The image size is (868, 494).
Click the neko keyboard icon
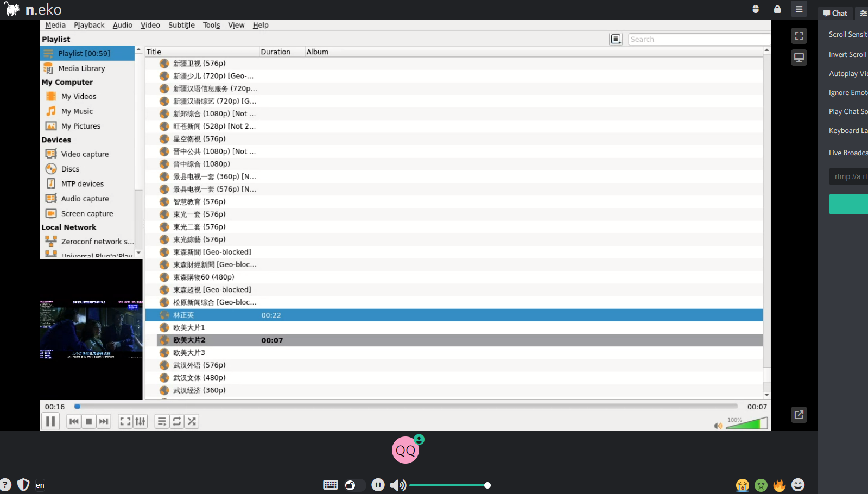(x=330, y=485)
